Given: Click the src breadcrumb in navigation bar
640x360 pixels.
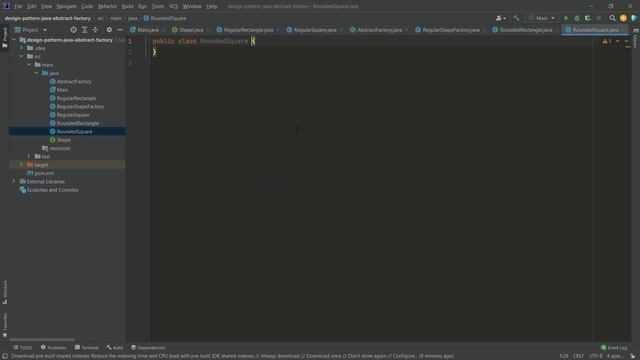Looking at the screenshot, I should click(100, 18).
